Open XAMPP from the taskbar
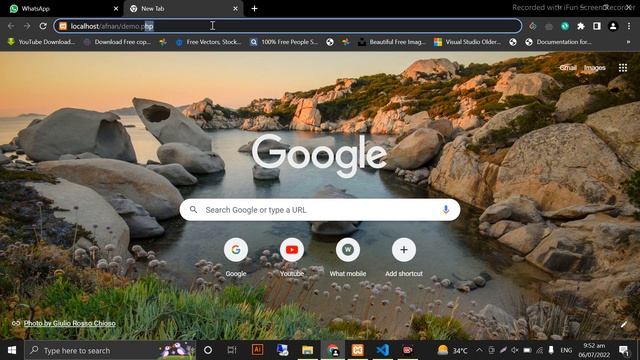This screenshot has width=640, height=360. pyautogui.click(x=358, y=350)
